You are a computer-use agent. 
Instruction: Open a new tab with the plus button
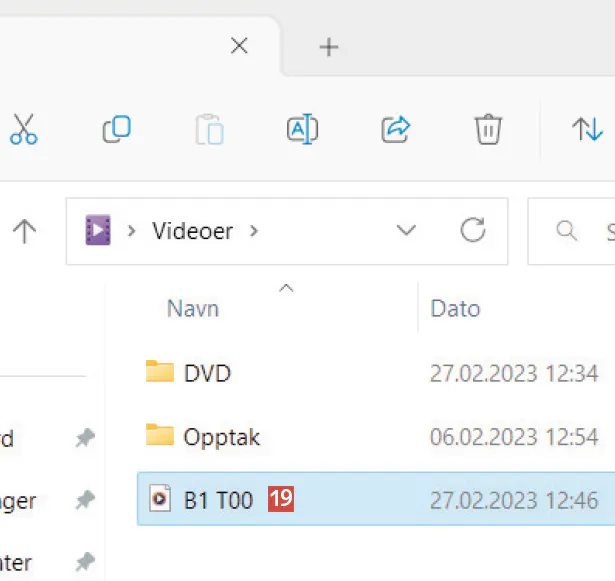[x=328, y=47]
